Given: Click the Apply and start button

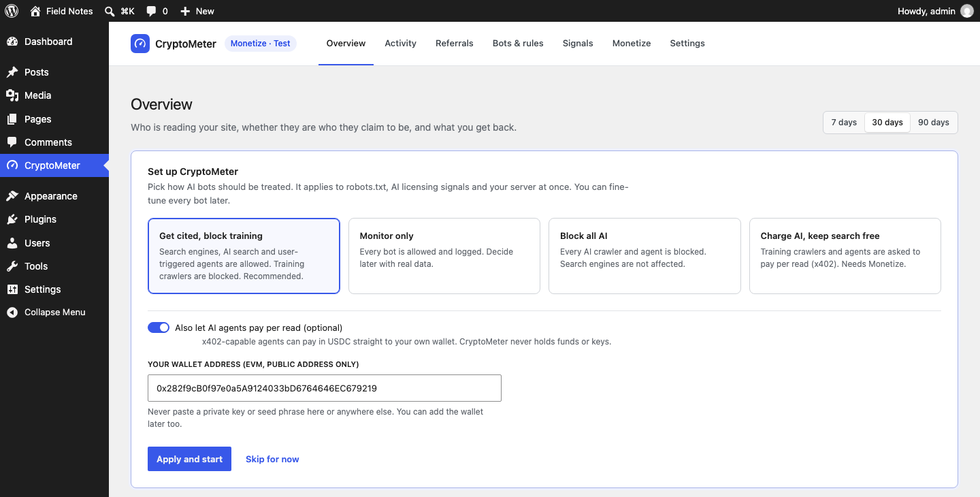Looking at the screenshot, I should [189, 459].
